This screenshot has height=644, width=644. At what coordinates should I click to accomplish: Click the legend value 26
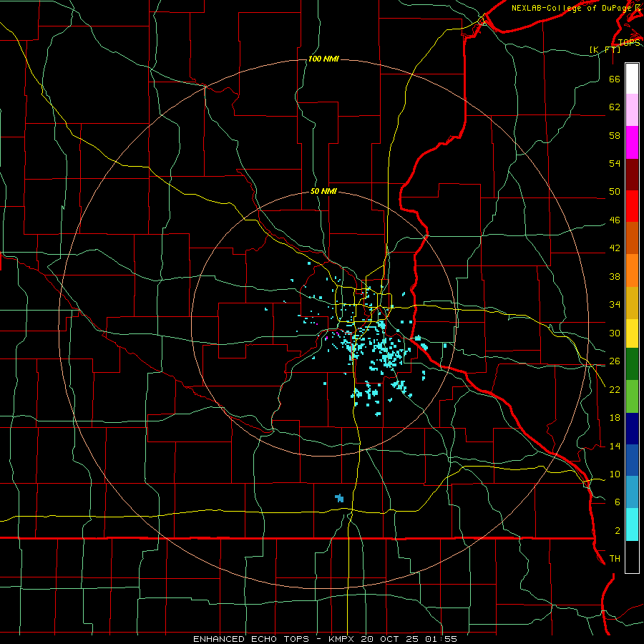615,361
